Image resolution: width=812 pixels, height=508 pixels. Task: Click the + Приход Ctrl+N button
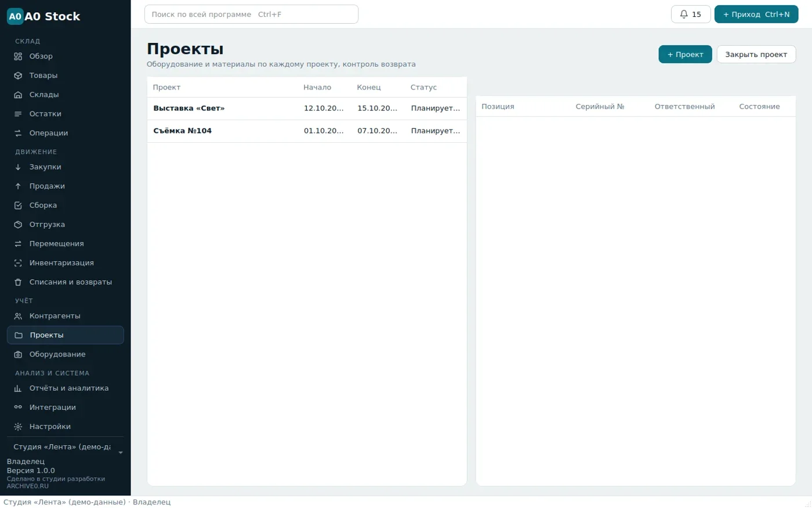[x=756, y=15]
